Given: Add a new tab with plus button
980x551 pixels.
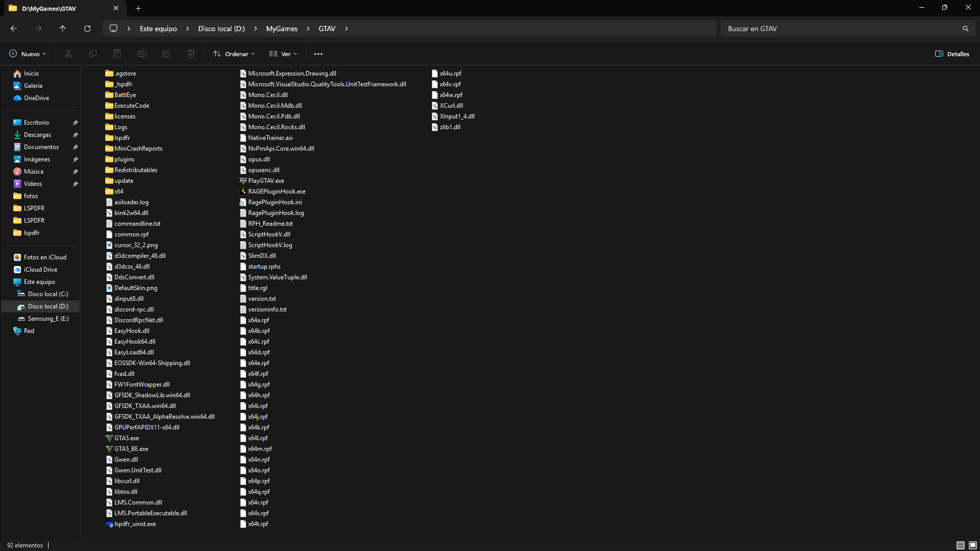Looking at the screenshot, I should click(x=138, y=8).
